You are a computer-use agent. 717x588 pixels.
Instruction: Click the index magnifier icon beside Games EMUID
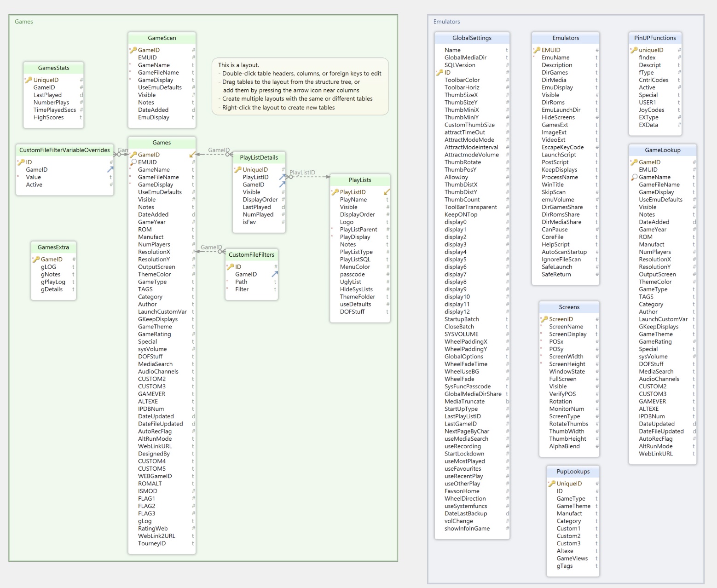click(133, 162)
